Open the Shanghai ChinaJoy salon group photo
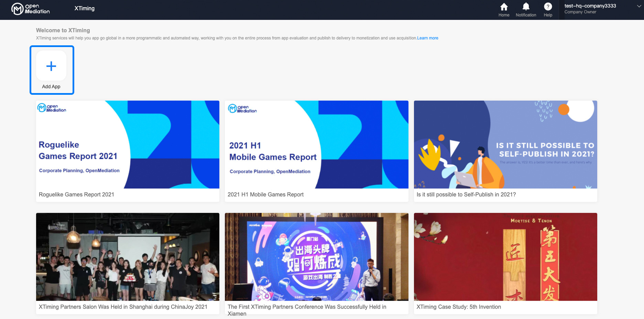 (x=128, y=257)
